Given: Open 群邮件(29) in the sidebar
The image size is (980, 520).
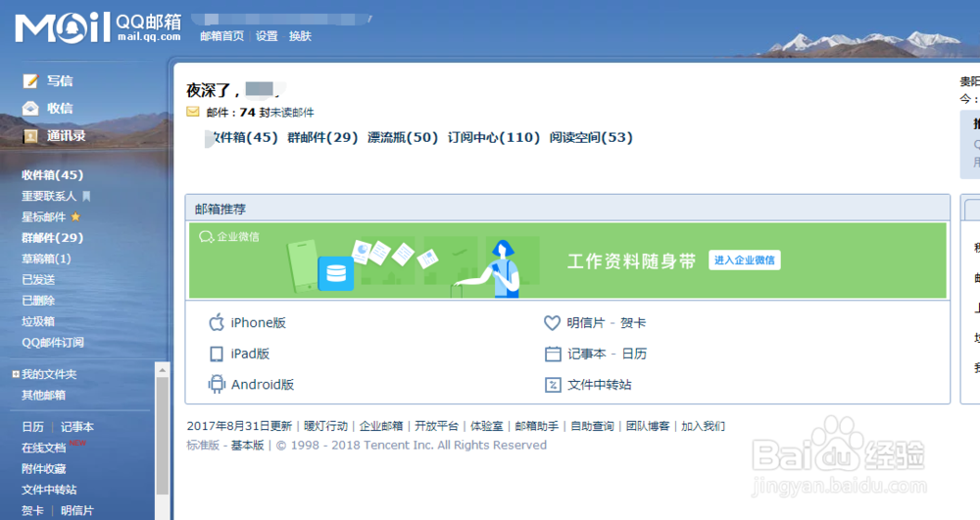Looking at the screenshot, I should [x=53, y=238].
